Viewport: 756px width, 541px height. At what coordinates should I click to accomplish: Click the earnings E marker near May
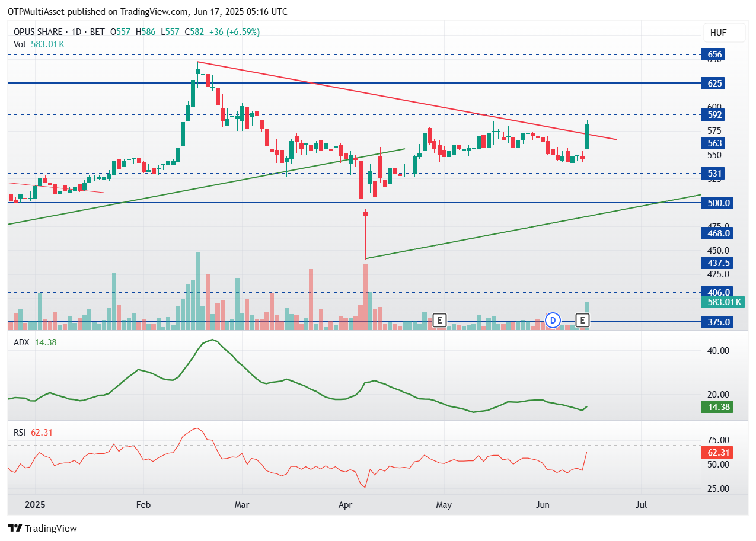pyautogui.click(x=439, y=321)
